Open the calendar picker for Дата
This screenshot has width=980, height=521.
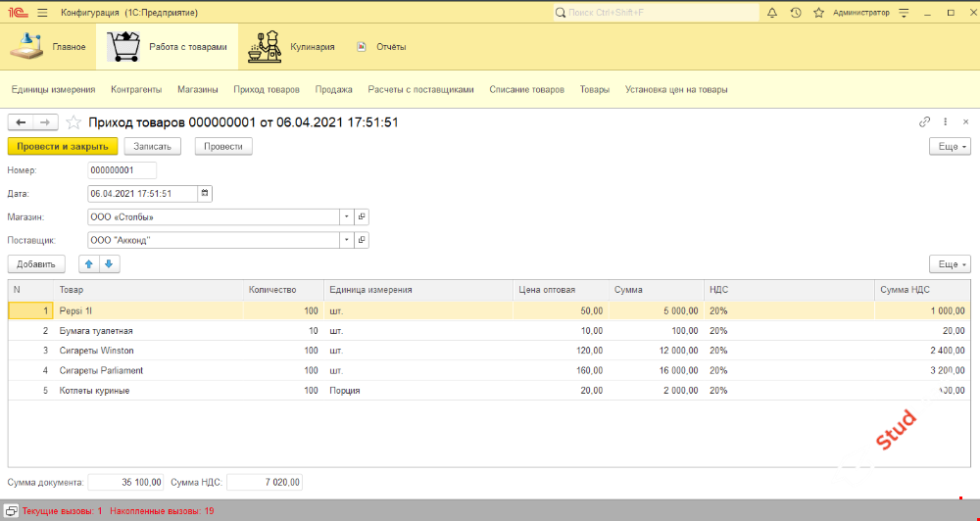(x=205, y=193)
